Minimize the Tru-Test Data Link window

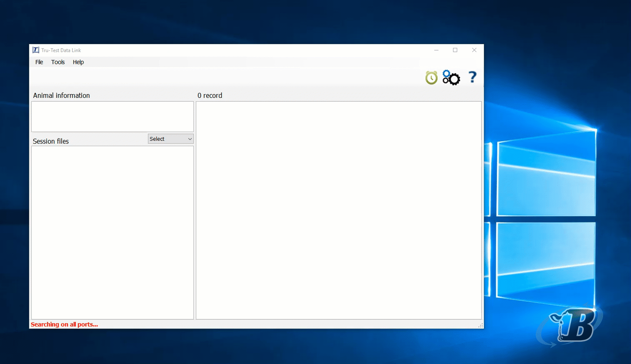point(436,50)
